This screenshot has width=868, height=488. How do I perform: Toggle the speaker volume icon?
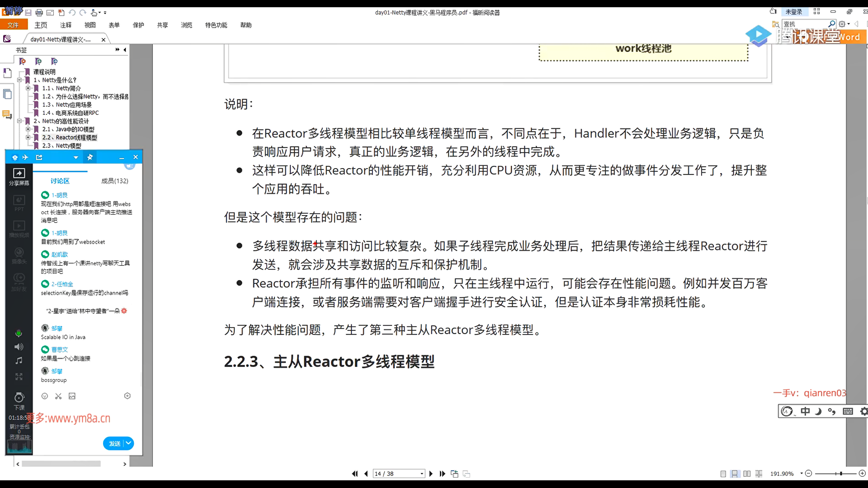[19, 347]
